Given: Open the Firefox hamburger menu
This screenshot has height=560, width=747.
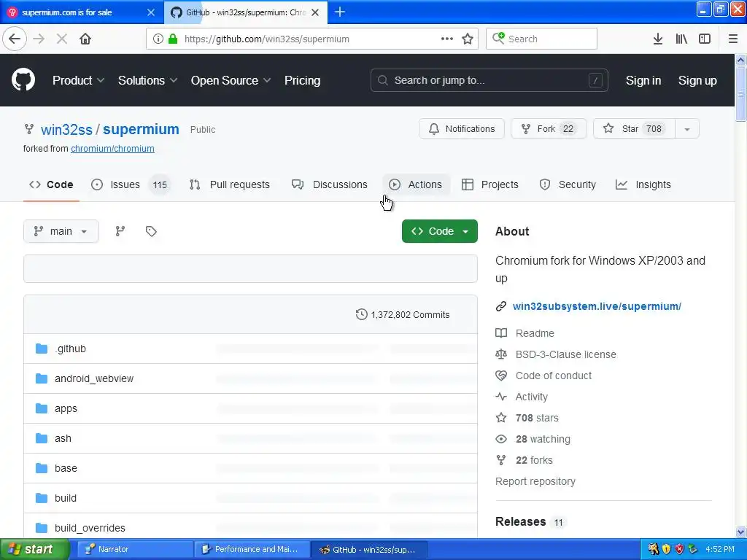Looking at the screenshot, I should (733, 39).
